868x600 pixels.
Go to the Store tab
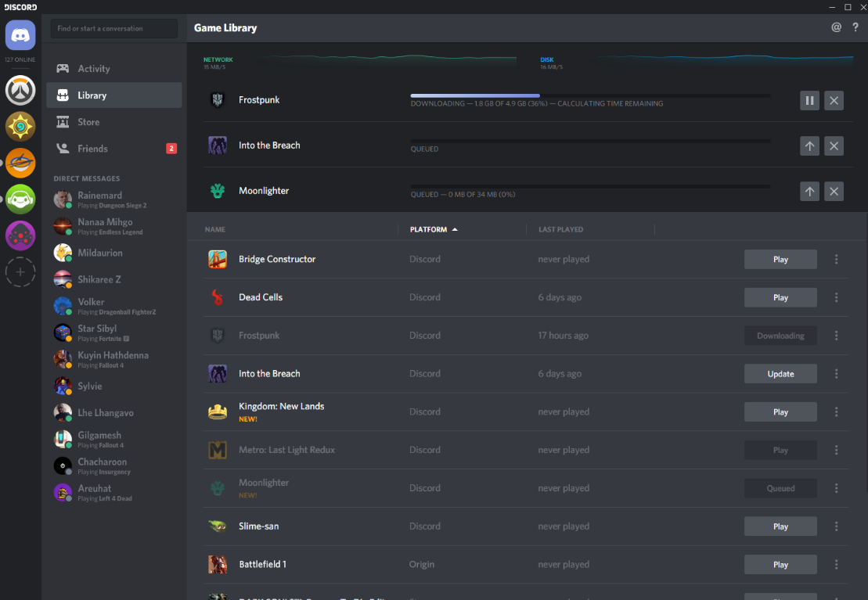pos(88,122)
